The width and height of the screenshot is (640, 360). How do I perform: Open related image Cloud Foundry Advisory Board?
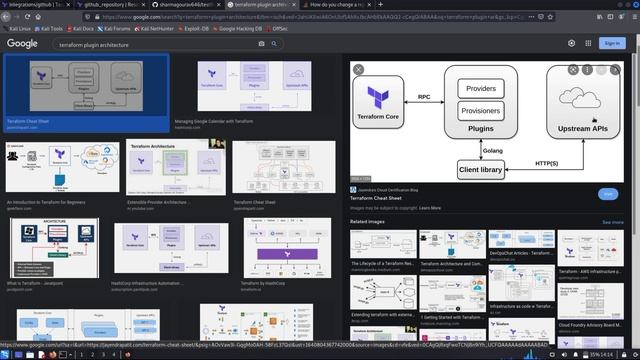(x=590, y=301)
